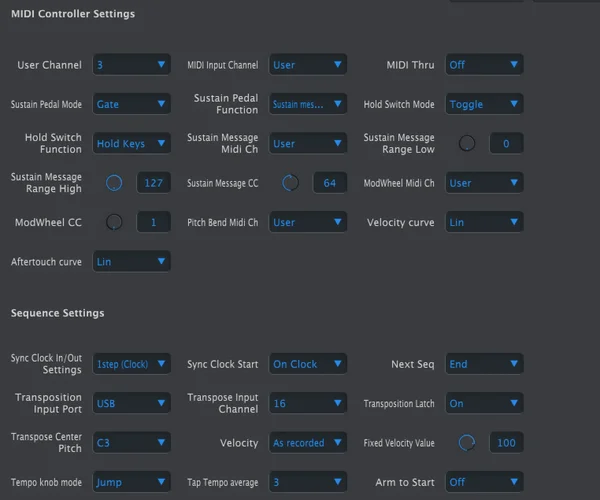Open the Transposition Input Port dropdown
The width and height of the screenshot is (600, 500).
pos(131,403)
